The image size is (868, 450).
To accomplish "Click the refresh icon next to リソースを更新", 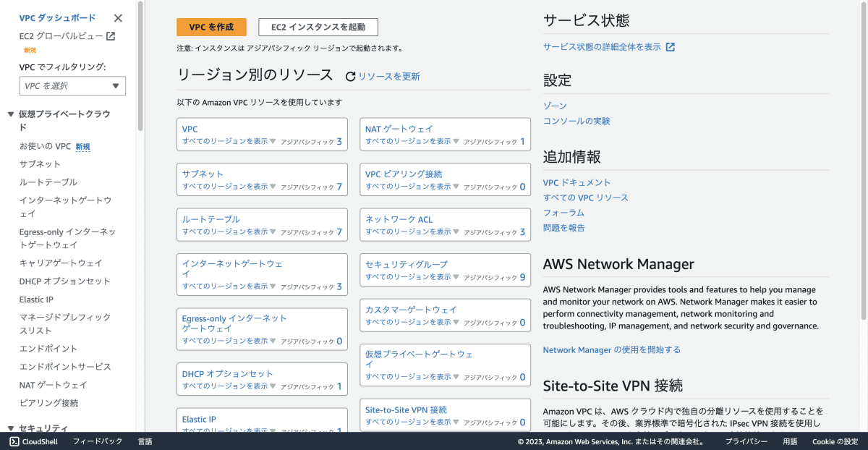I will (x=351, y=77).
